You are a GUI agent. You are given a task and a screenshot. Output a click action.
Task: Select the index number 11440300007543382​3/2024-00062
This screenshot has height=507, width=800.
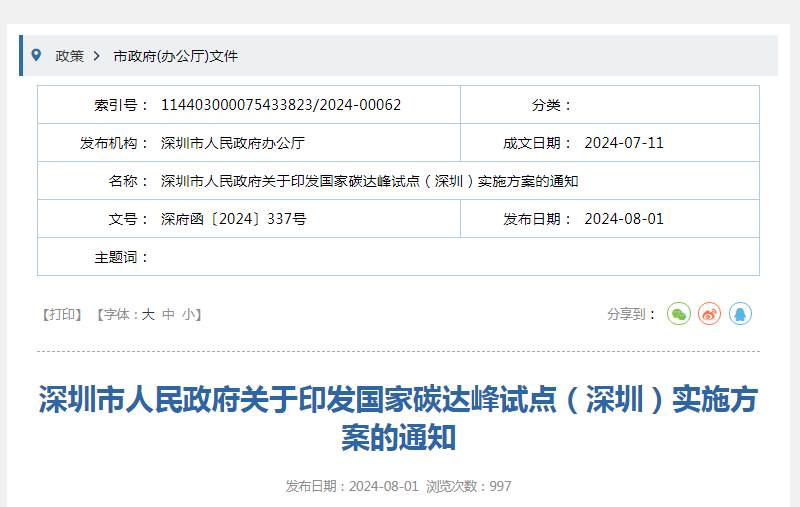pos(281,105)
